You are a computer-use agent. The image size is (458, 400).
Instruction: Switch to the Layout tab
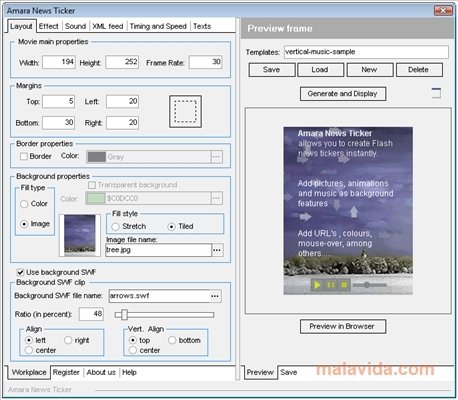(21, 26)
